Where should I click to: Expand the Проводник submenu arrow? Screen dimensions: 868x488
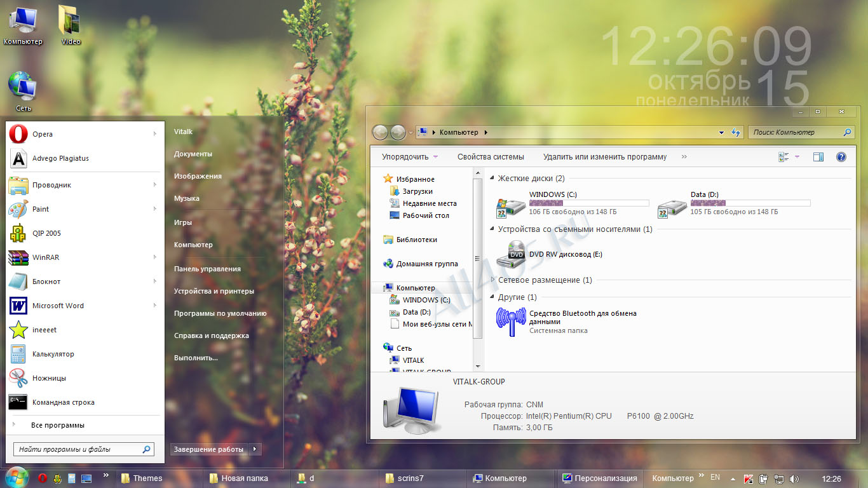pos(154,185)
